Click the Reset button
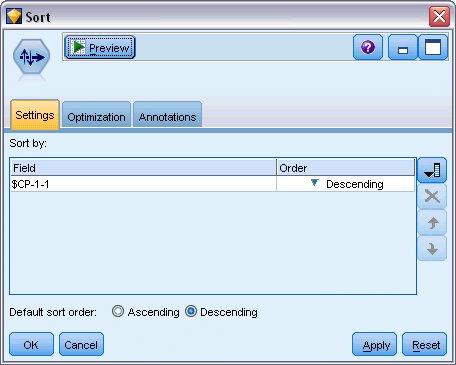Viewport: 456px width, 365px height. click(424, 344)
